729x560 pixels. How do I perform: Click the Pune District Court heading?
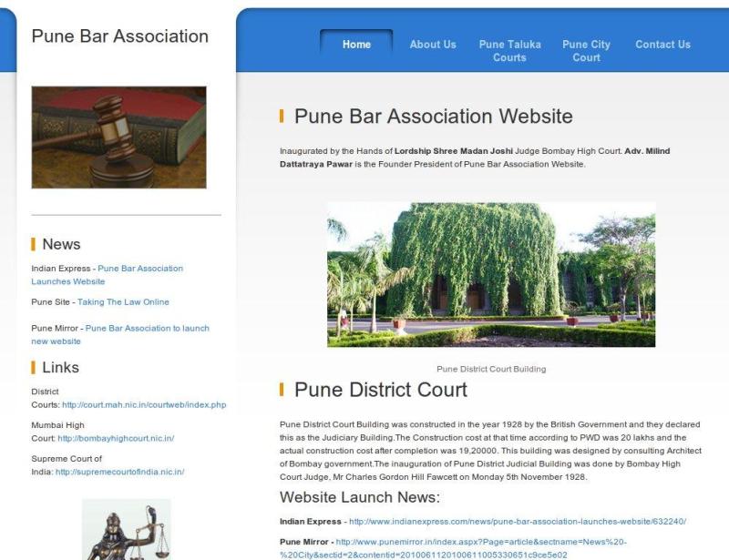(x=381, y=390)
